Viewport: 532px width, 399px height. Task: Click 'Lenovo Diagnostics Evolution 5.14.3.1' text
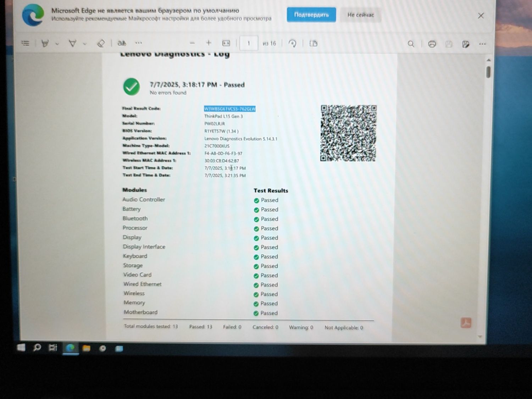click(x=241, y=139)
